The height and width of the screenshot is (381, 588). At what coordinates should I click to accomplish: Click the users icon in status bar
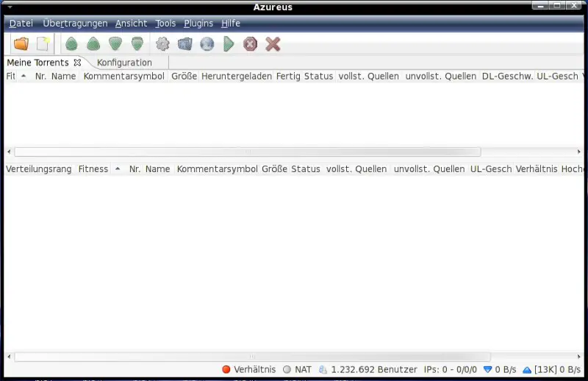[323, 370]
